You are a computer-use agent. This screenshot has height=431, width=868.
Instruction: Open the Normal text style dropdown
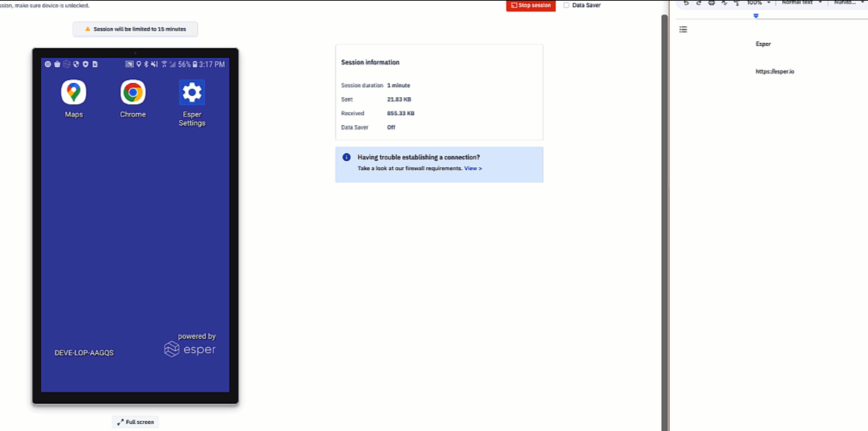coord(801,3)
